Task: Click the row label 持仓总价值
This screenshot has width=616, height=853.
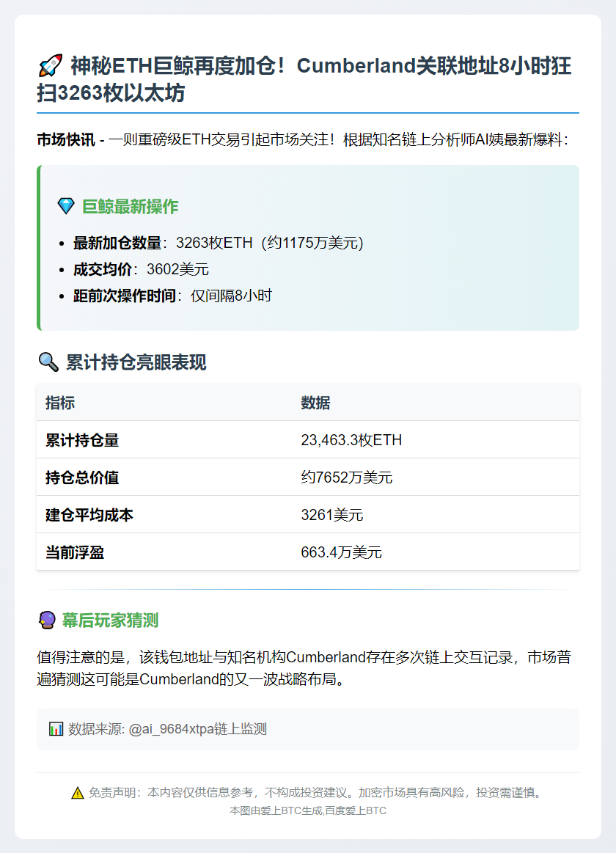Action: point(82,477)
